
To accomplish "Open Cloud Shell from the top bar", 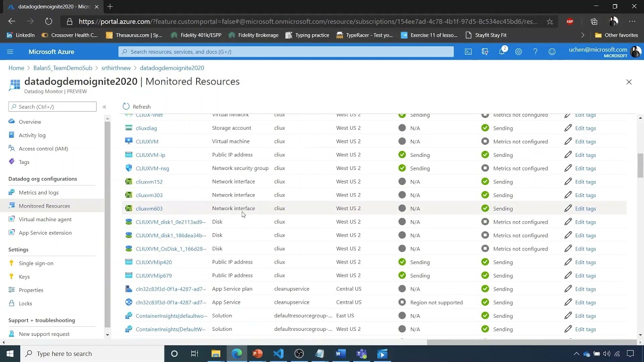I will tap(468, 52).
